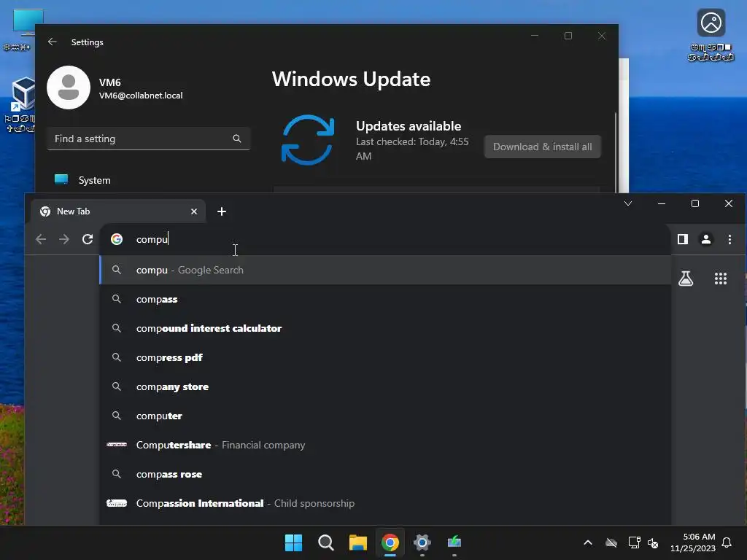Viewport: 747px width, 560px height.
Task: Click VM6@collabnet.local account text
Action: coord(141,96)
